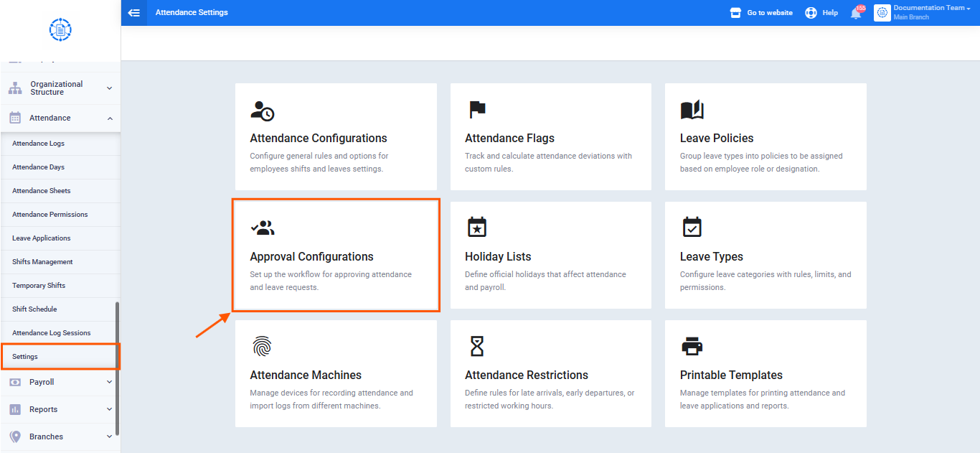The image size is (980, 453).
Task: Expand the Branches menu chevron
Action: (x=109, y=436)
